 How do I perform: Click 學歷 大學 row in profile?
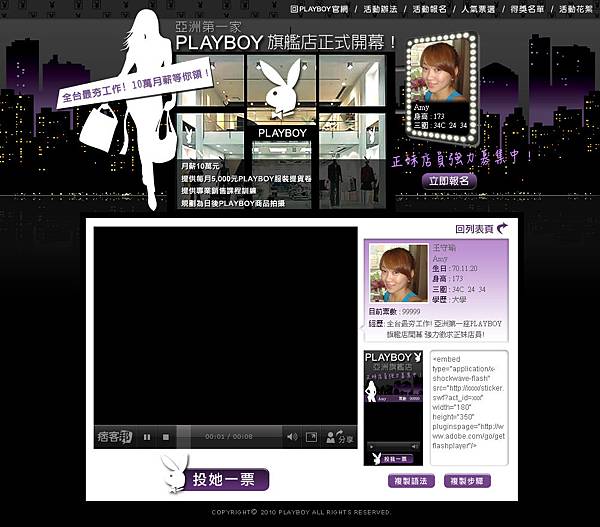click(449, 299)
